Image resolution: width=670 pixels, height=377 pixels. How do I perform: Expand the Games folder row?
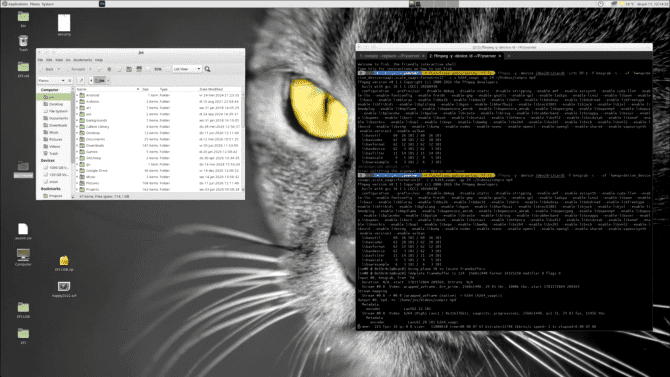[x=77, y=152]
